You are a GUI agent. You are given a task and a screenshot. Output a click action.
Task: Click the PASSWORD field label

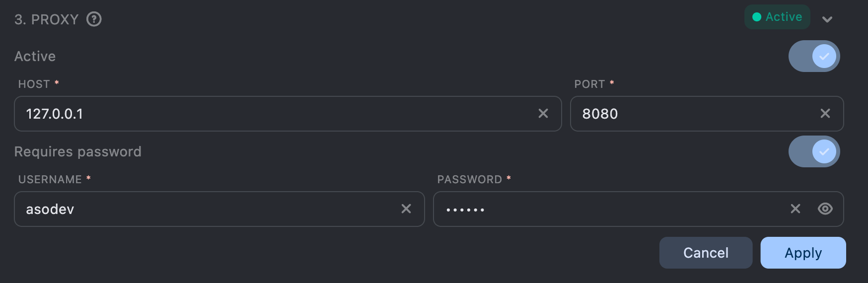(x=470, y=179)
